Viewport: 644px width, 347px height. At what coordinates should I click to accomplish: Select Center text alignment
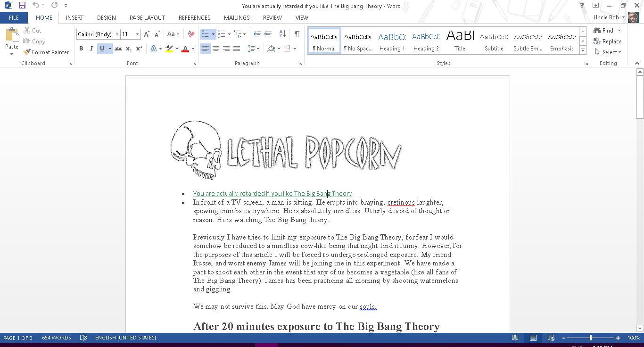(216, 49)
